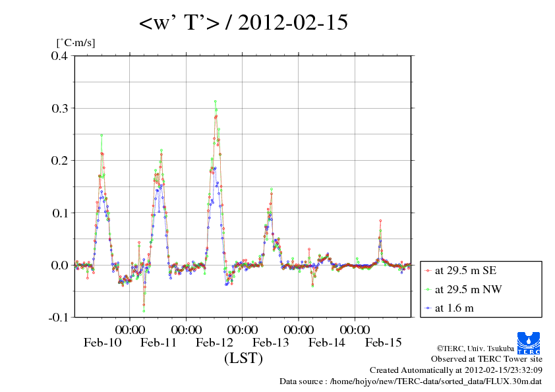Click '©TERC, Univ. Tsukuba' credit text

click(x=475, y=349)
